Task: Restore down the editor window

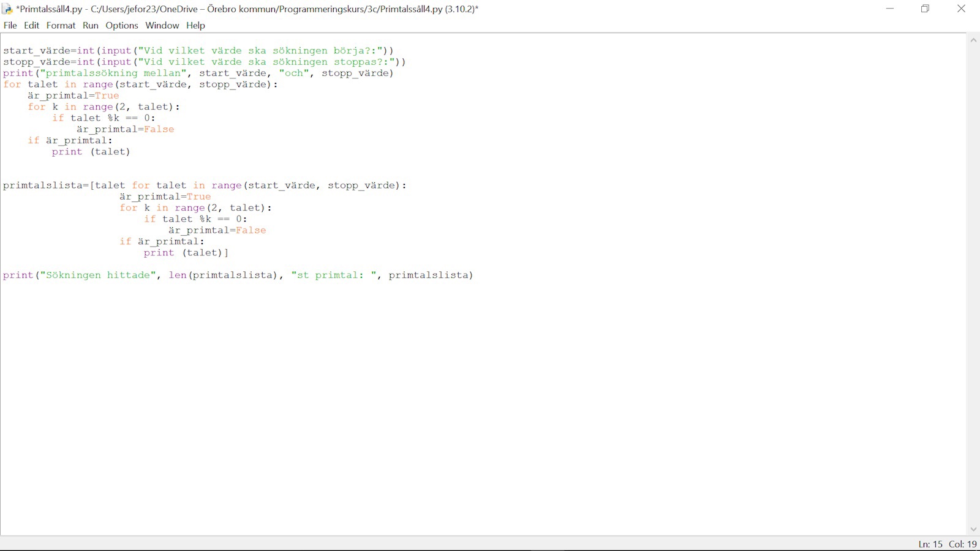Action: [925, 9]
